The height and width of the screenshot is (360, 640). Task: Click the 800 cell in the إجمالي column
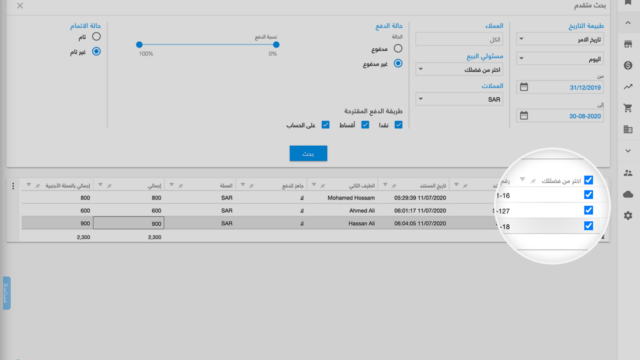click(x=129, y=198)
